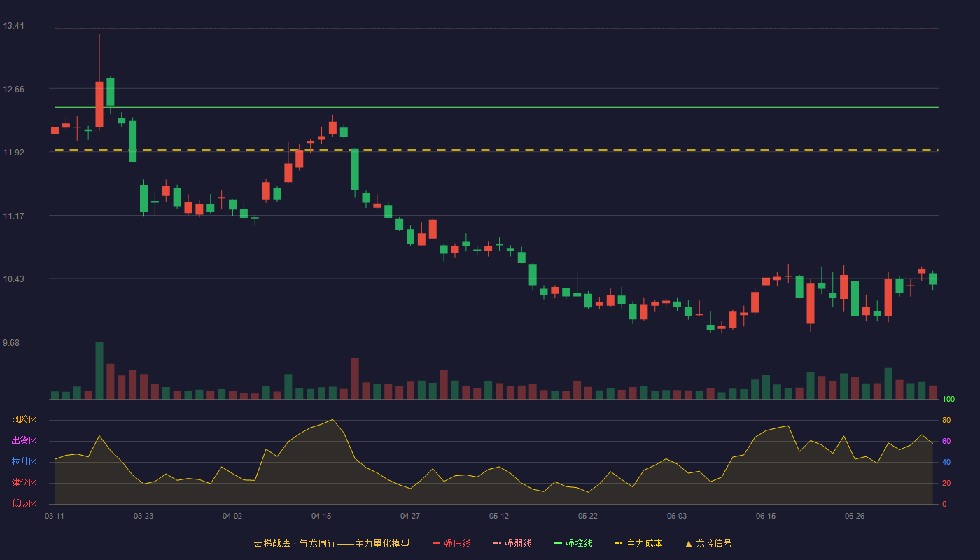Image resolution: width=980 pixels, height=560 pixels.
Task: Click the 9.68 price axis label
Action: [11, 342]
